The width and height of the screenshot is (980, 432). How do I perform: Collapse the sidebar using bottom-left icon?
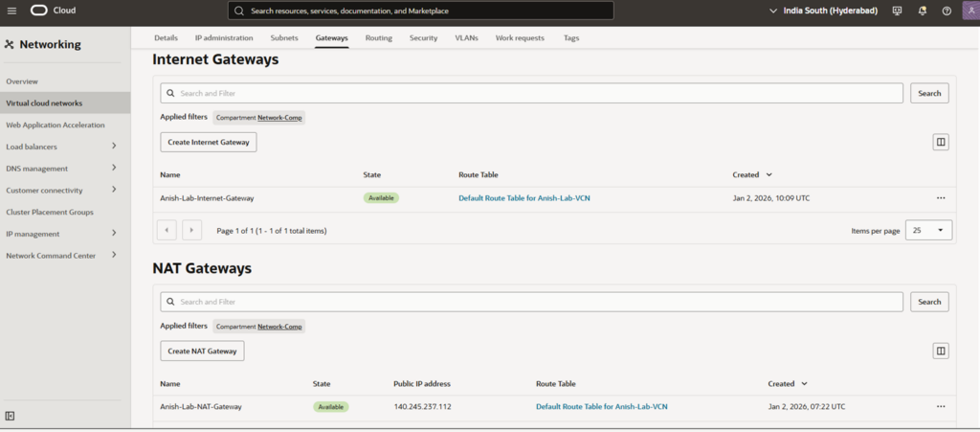tap(10, 416)
